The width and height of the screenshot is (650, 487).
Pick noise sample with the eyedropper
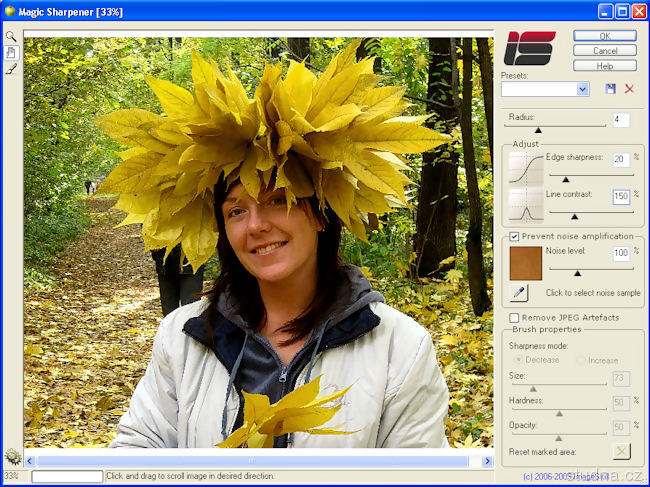[x=519, y=293]
